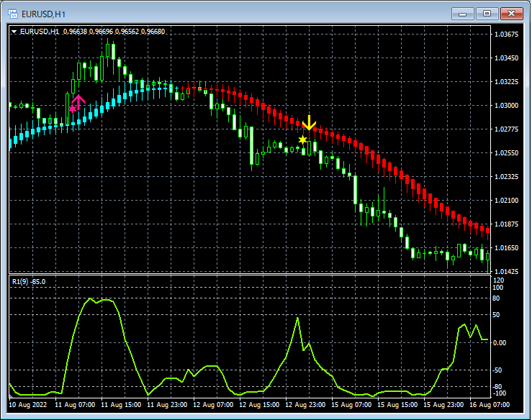Click the pink star signal marker
This screenshot has width=532, height=420.
(x=73, y=109)
